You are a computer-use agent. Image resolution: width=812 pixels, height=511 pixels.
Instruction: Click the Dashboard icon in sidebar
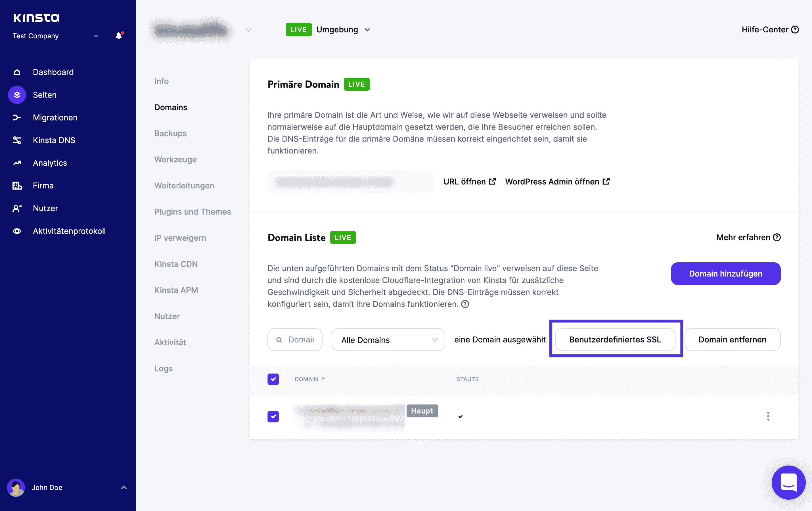coord(17,72)
